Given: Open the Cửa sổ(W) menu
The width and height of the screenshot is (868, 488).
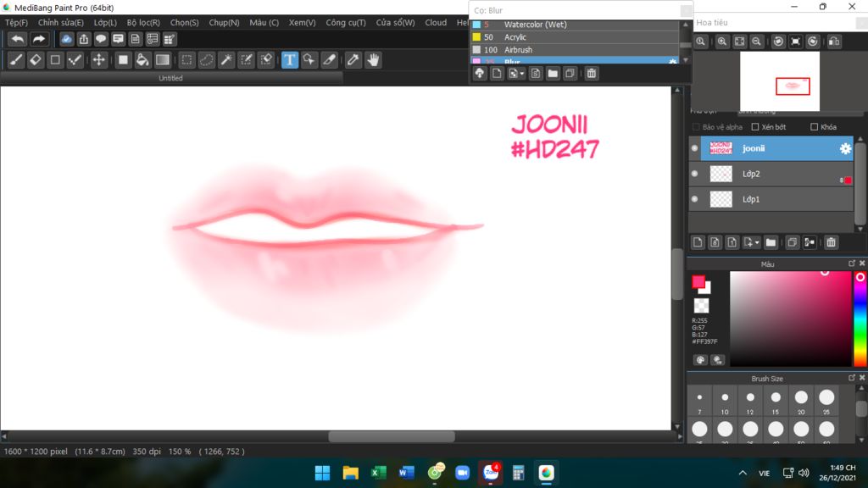Looking at the screenshot, I should (x=395, y=23).
